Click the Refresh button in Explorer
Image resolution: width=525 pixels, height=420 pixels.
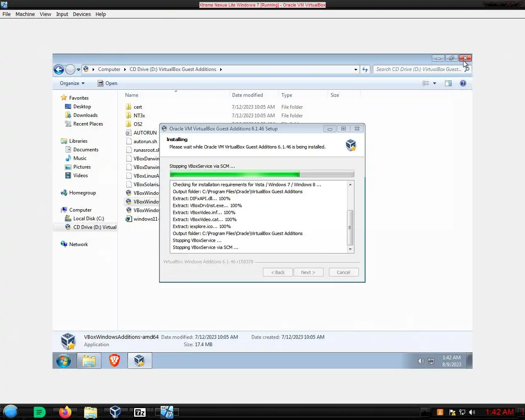[365, 69]
